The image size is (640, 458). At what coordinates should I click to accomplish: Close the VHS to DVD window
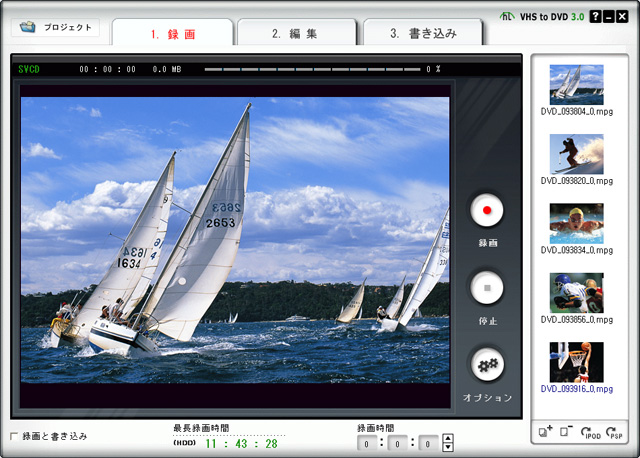click(622, 16)
